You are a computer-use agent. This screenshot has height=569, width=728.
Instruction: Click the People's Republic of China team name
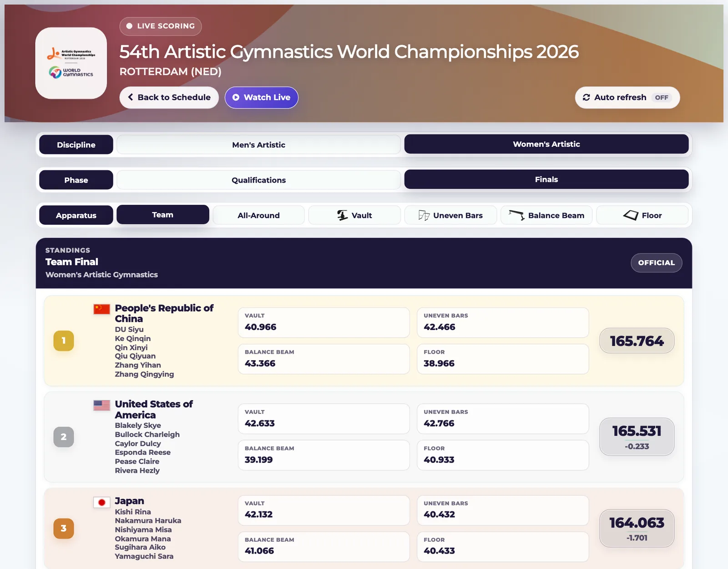(164, 313)
